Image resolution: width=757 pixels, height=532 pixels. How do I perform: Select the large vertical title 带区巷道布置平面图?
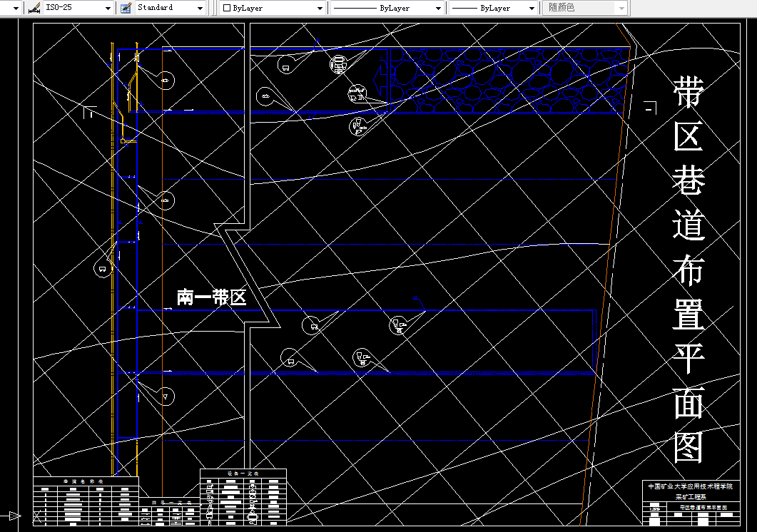coord(689,269)
